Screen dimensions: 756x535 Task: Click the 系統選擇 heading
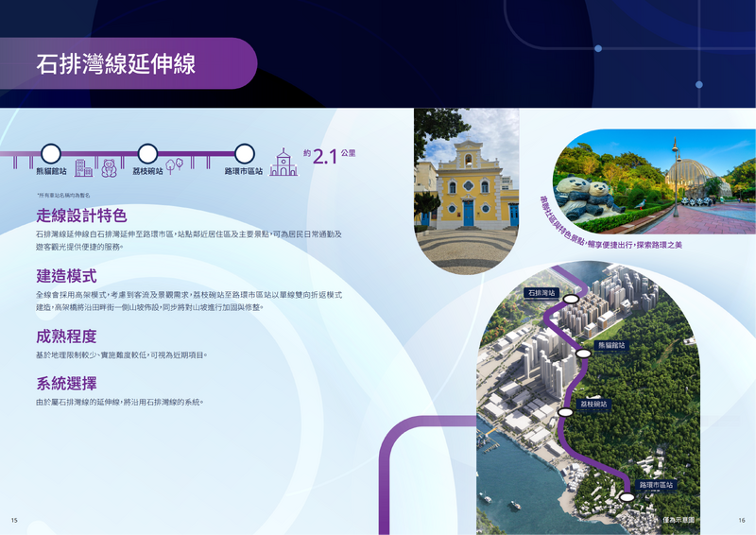pyautogui.click(x=66, y=384)
